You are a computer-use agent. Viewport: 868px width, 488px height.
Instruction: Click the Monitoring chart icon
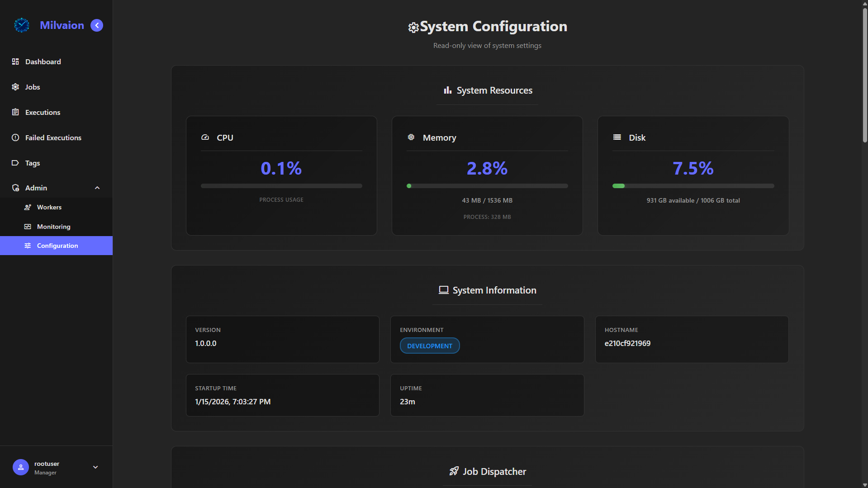tap(28, 227)
